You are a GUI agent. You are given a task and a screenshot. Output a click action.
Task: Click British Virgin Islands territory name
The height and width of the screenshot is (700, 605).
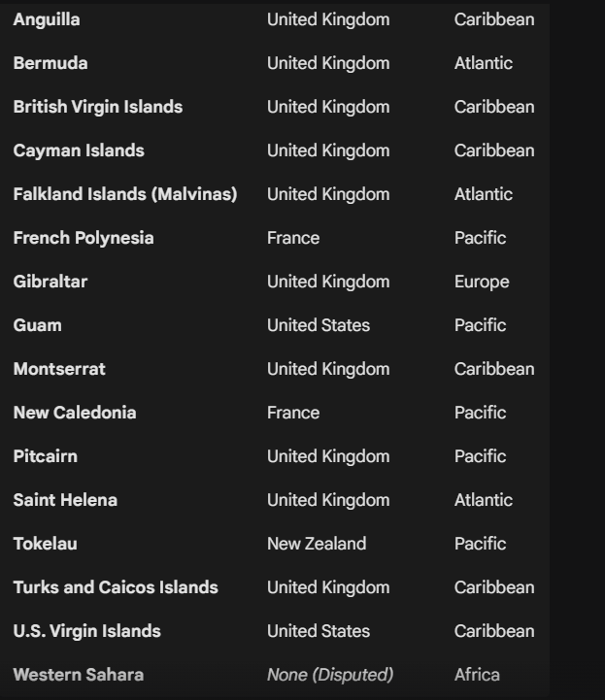98,107
